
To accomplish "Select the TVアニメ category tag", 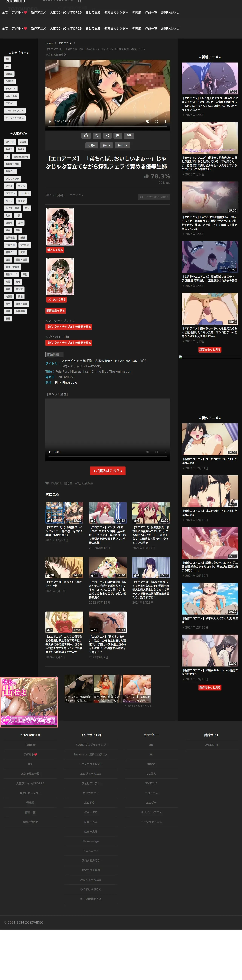I will pyautogui.click(x=11, y=89).
